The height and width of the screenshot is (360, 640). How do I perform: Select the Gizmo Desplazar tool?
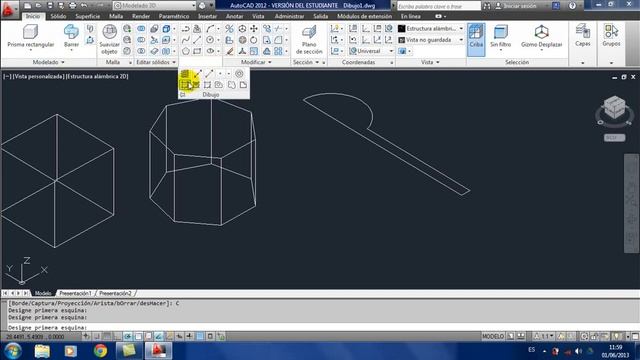point(542,36)
